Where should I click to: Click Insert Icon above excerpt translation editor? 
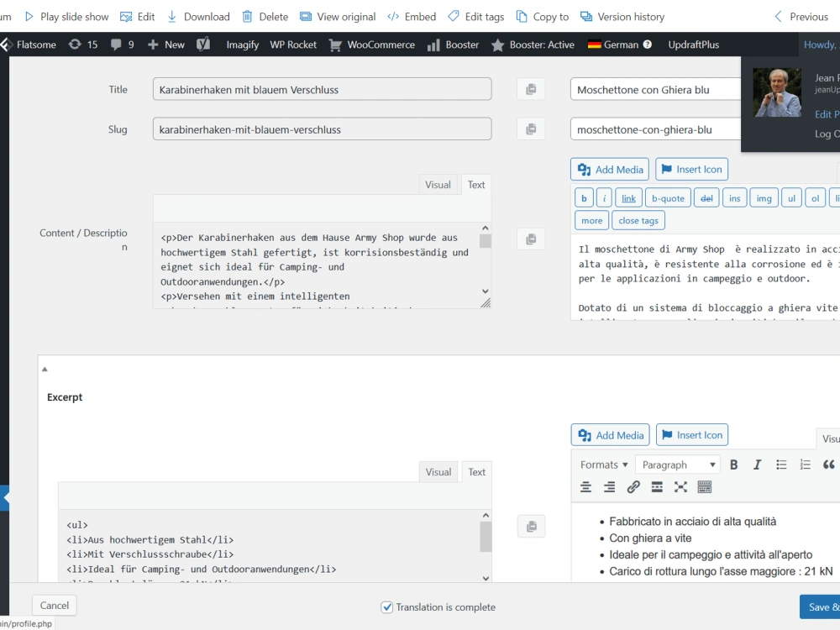[x=692, y=435]
